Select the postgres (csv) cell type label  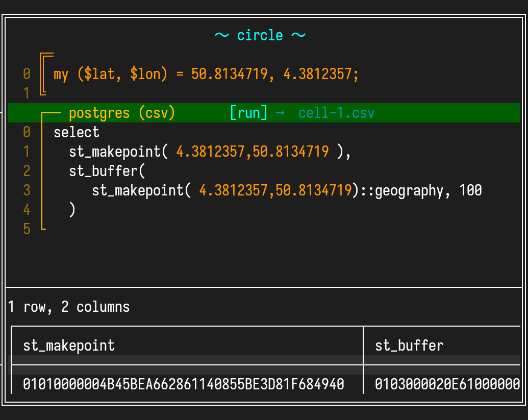(121, 113)
